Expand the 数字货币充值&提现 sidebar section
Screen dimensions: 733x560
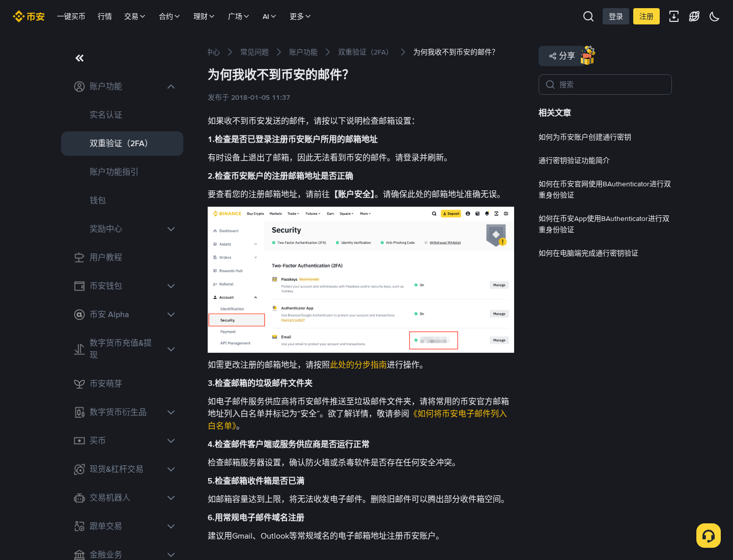(122, 349)
